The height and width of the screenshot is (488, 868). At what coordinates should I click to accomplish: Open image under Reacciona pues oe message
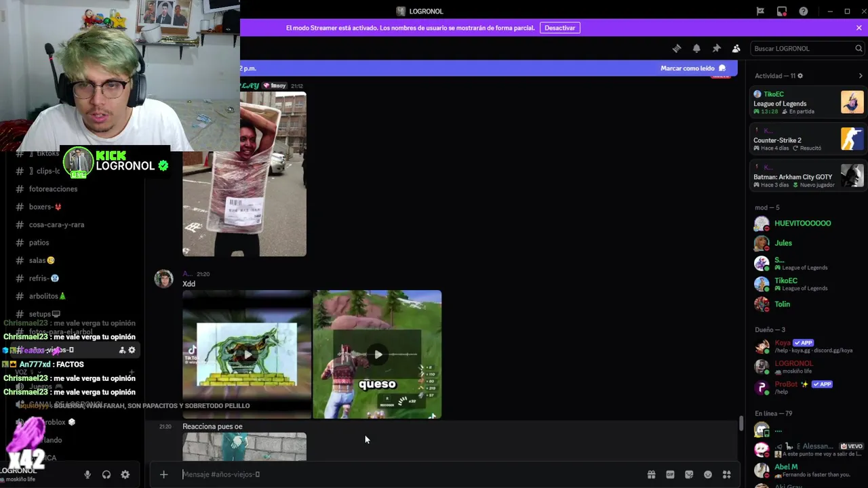(244, 447)
